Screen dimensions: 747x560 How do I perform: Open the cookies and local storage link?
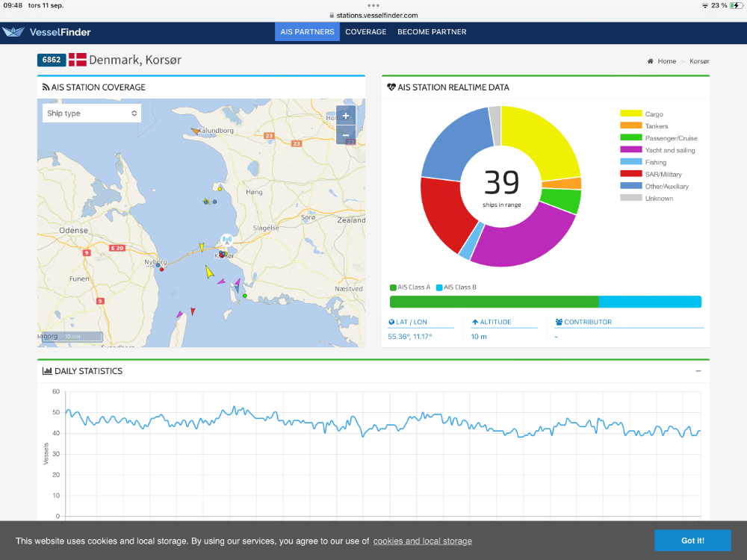(x=422, y=541)
